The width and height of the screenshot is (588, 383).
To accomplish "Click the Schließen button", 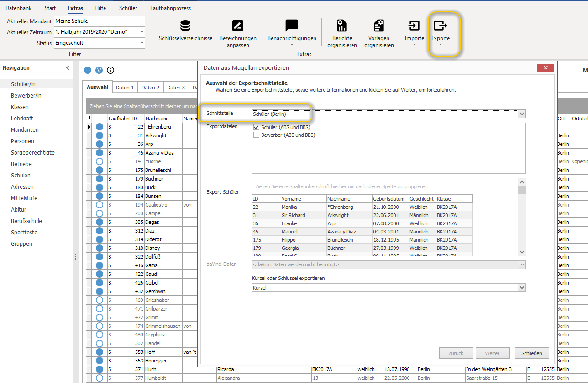I will point(532,353).
